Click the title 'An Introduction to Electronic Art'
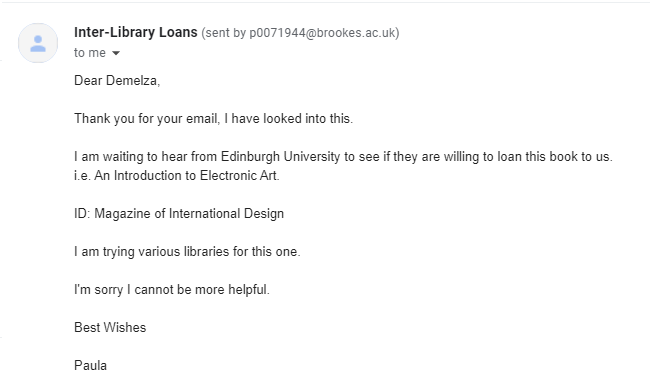 pyautogui.click(x=186, y=175)
